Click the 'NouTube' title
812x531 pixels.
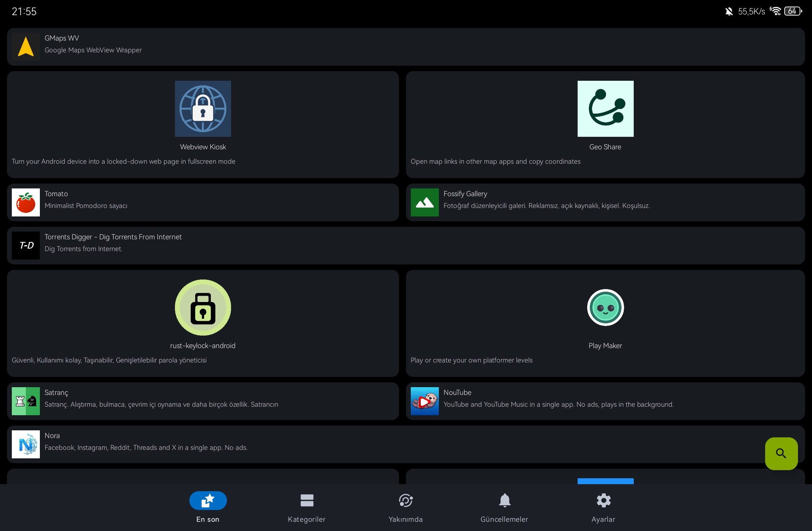coord(457,393)
